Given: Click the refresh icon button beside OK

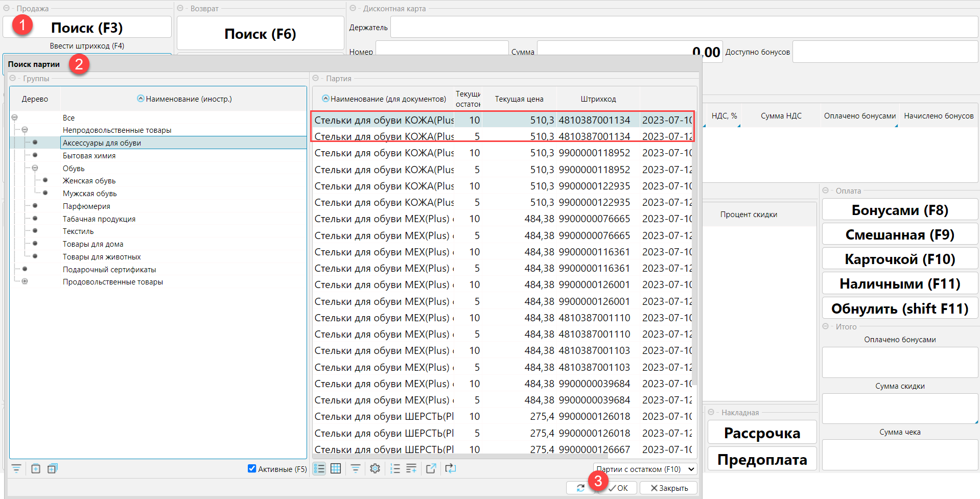Looking at the screenshot, I should (580, 488).
